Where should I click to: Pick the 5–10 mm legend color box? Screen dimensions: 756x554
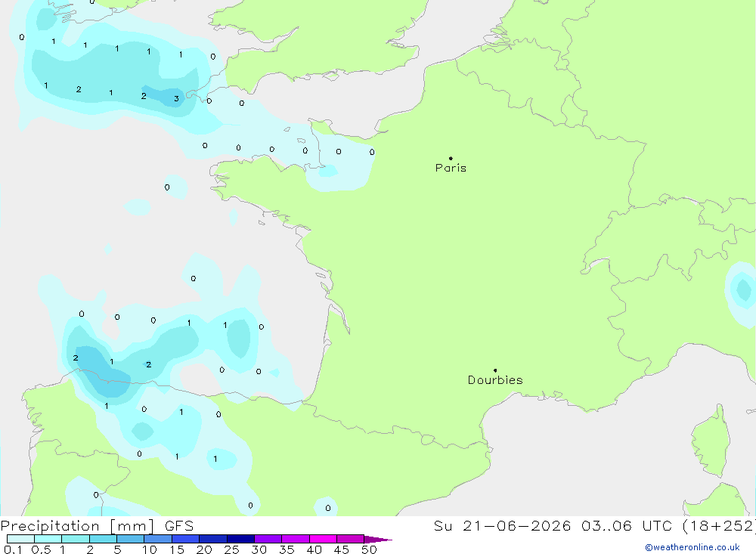pos(131,539)
